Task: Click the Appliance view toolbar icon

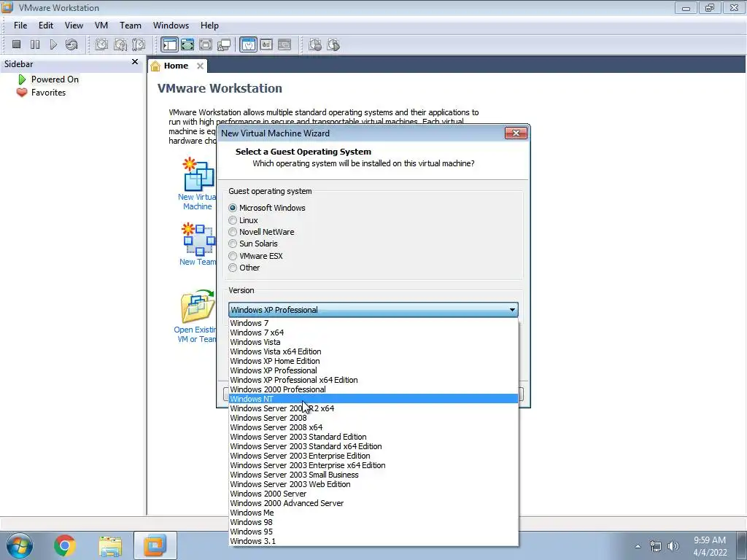Action: [x=266, y=44]
